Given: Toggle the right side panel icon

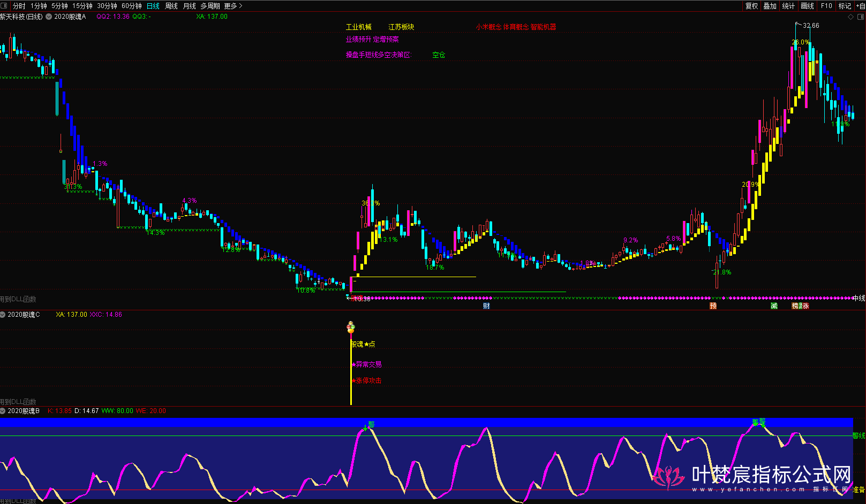Looking at the screenshot, I should point(861,17).
